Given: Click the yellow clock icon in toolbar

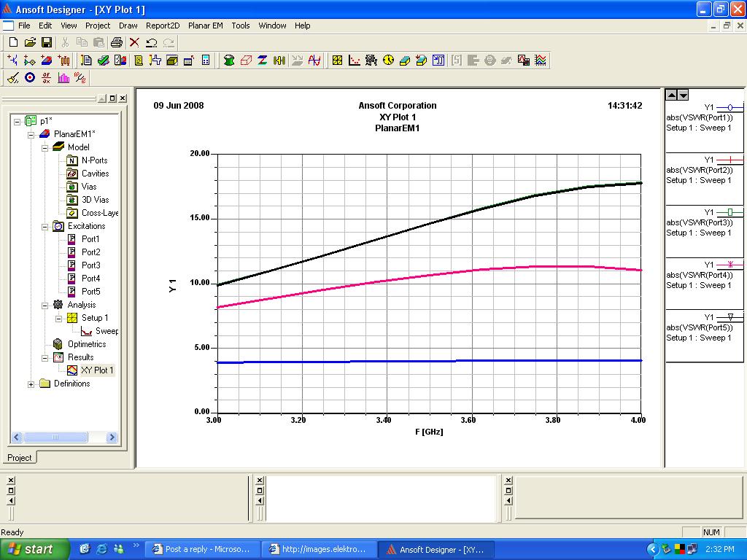Looking at the screenshot, I should pyautogui.click(x=388, y=61).
